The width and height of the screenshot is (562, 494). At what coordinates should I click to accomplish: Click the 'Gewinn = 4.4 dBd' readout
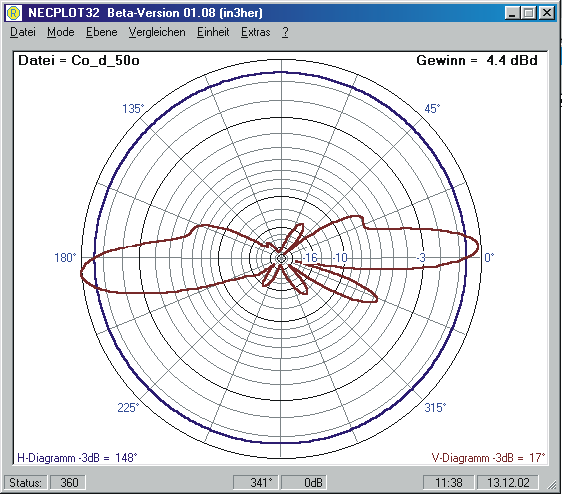(477, 60)
